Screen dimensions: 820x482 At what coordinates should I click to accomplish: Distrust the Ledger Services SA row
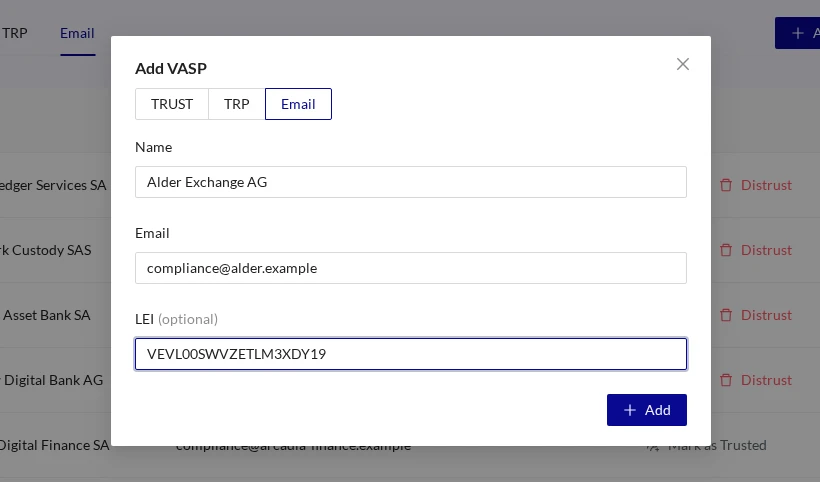pyautogui.click(x=756, y=185)
